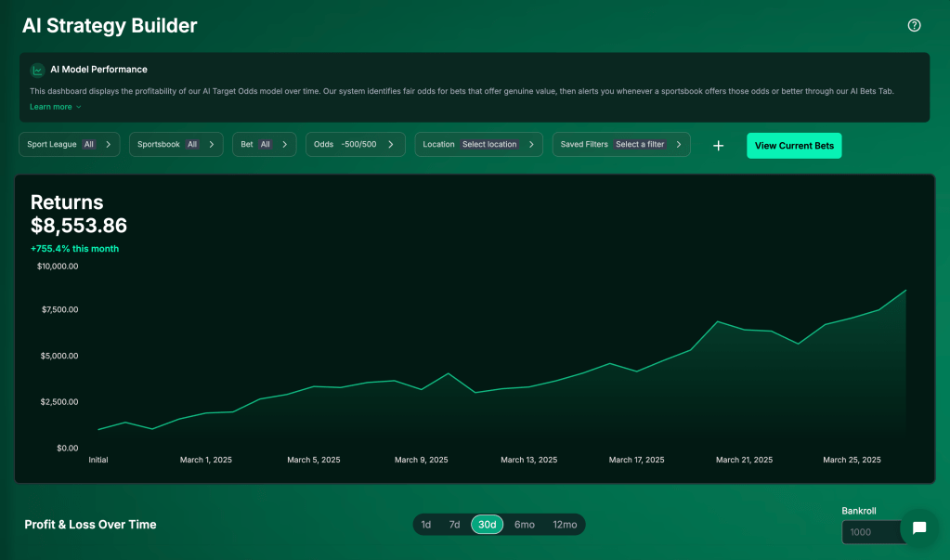
Task: Click the Bankroll input field
Action: tap(869, 532)
